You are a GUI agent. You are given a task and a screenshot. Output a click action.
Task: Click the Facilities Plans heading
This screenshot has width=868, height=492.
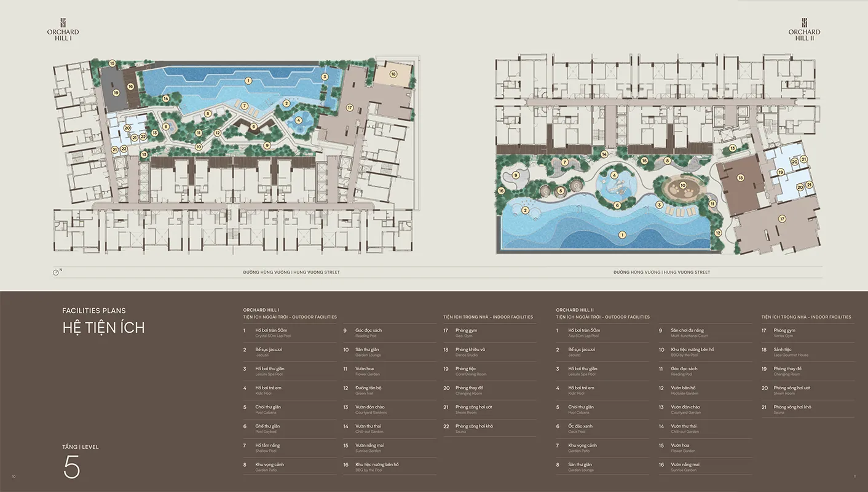click(94, 311)
